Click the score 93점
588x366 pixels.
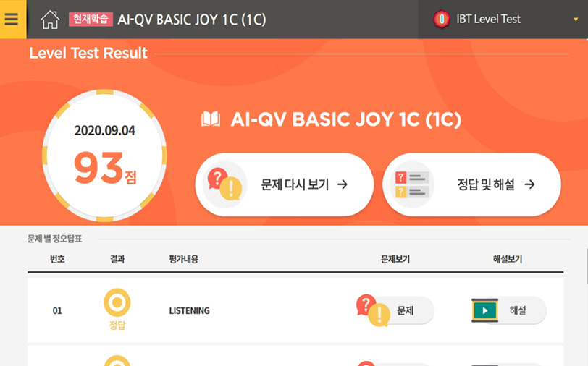(105, 168)
